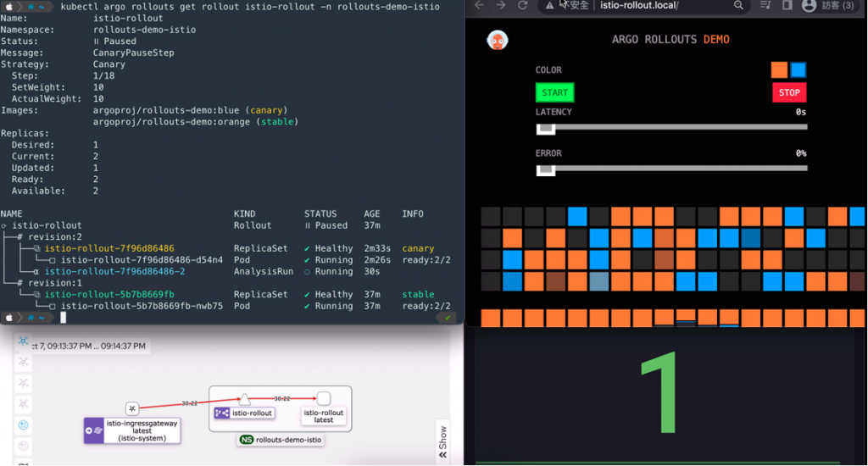Go back in the browser

click(480, 5)
